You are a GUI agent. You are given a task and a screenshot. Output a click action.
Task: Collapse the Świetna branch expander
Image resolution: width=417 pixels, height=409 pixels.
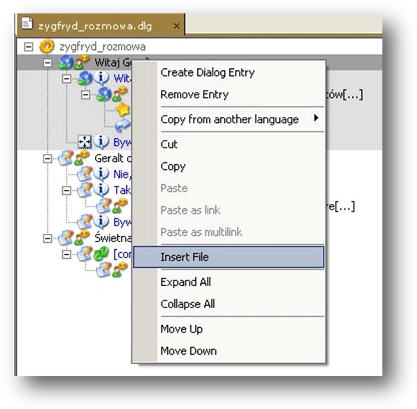tap(48, 238)
